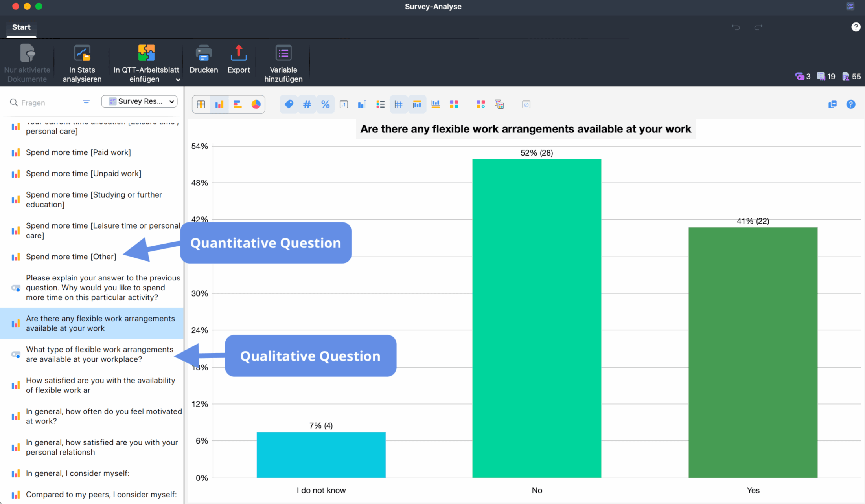Click Variable hinzufügen icon
The width and height of the screenshot is (865, 504).
(283, 54)
